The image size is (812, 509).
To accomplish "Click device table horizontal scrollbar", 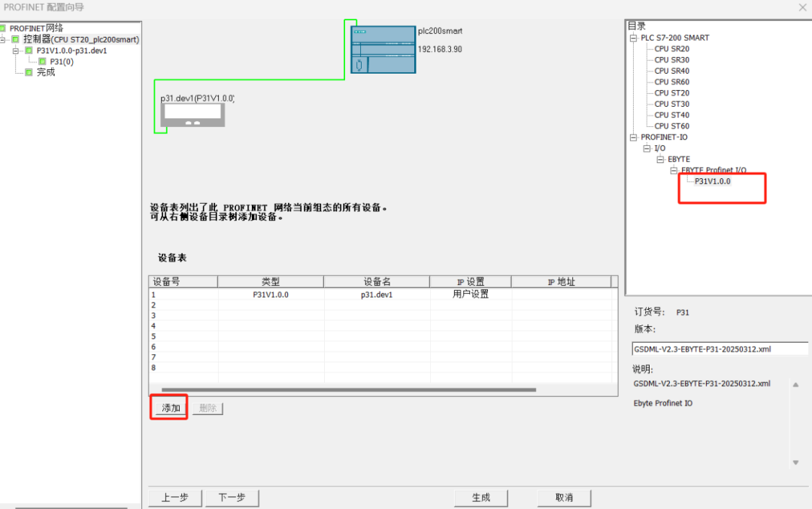I will [x=349, y=390].
